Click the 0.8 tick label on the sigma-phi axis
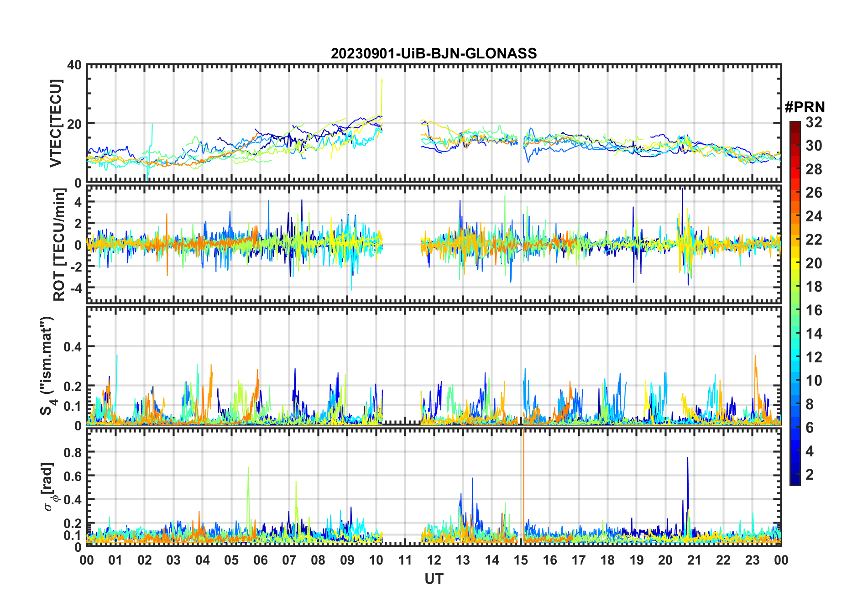 coord(73,452)
